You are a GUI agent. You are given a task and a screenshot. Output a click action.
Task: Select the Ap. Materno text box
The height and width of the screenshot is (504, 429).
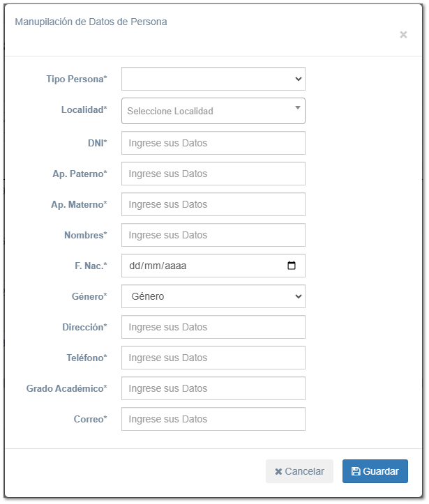pos(213,204)
